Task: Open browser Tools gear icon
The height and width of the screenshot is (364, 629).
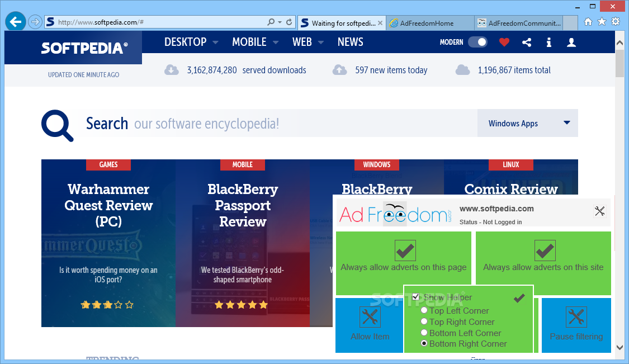Action: (616, 22)
